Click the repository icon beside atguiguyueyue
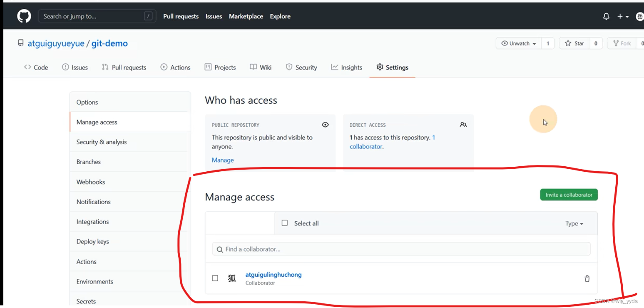The height and width of the screenshot is (308, 644). pos(20,43)
